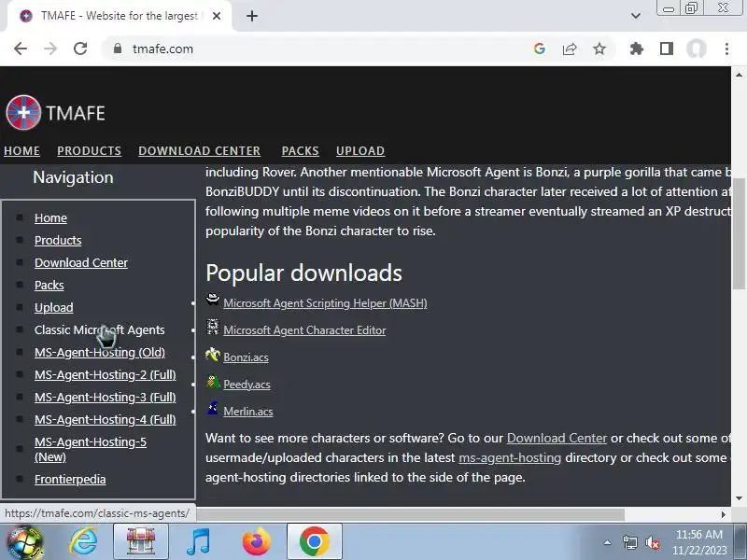
Task: Click Download Center link in paragraph
Action: 557,438
